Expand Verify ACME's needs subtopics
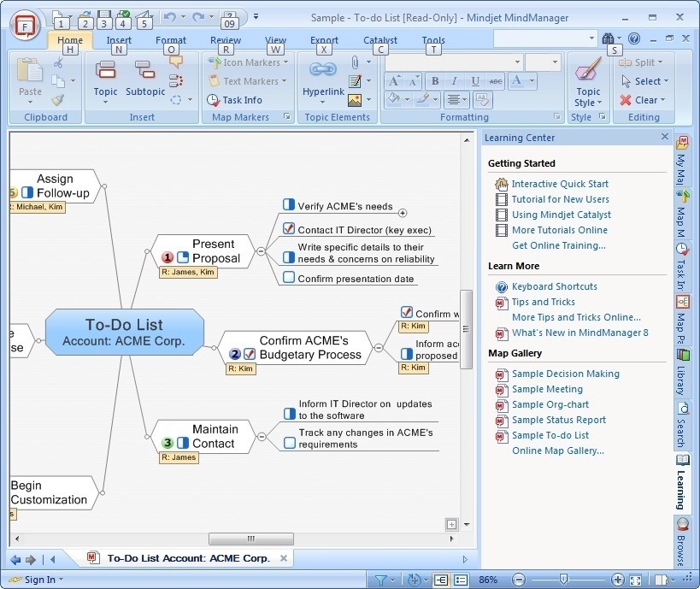Viewport: 700px width, 589px height. click(x=403, y=213)
